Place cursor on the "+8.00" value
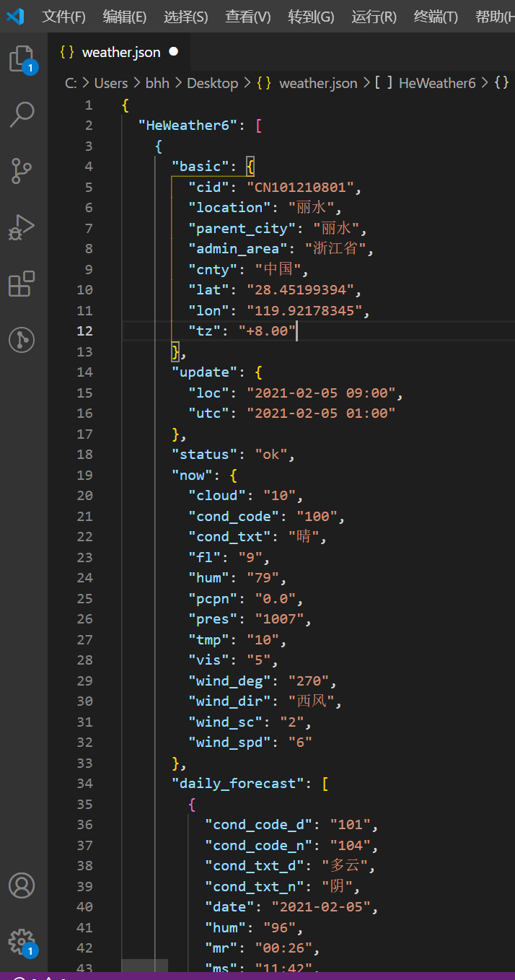This screenshot has width=515, height=980. (x=267, y=331)
